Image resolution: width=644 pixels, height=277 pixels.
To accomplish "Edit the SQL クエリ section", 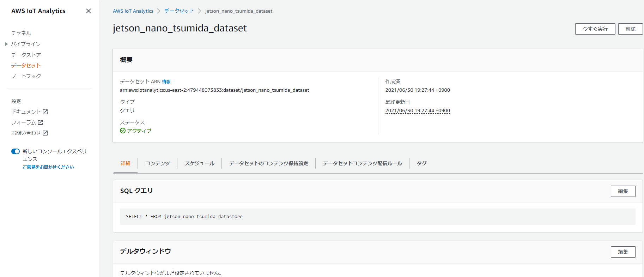I will (623, 191).
